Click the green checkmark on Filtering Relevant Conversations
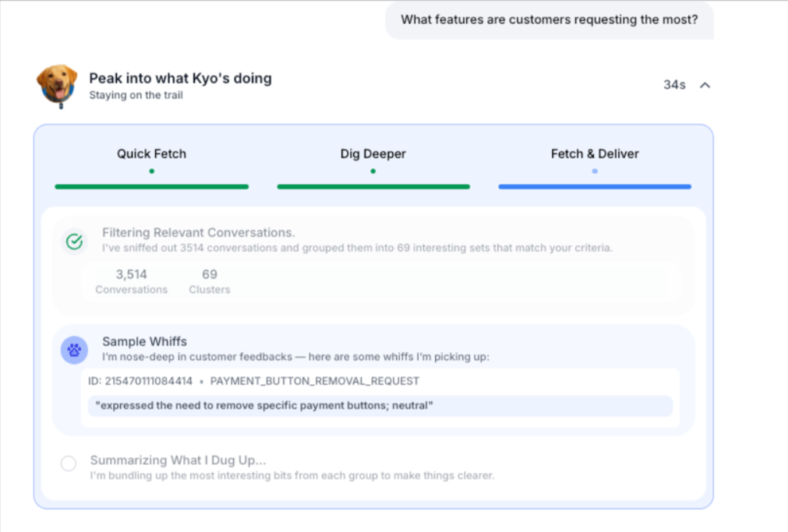788x532 pixels. point(74,241)
